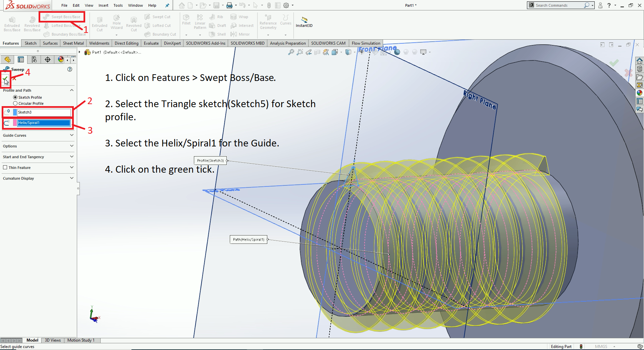Click the Sketch3 profile selection box

[44, 112]
